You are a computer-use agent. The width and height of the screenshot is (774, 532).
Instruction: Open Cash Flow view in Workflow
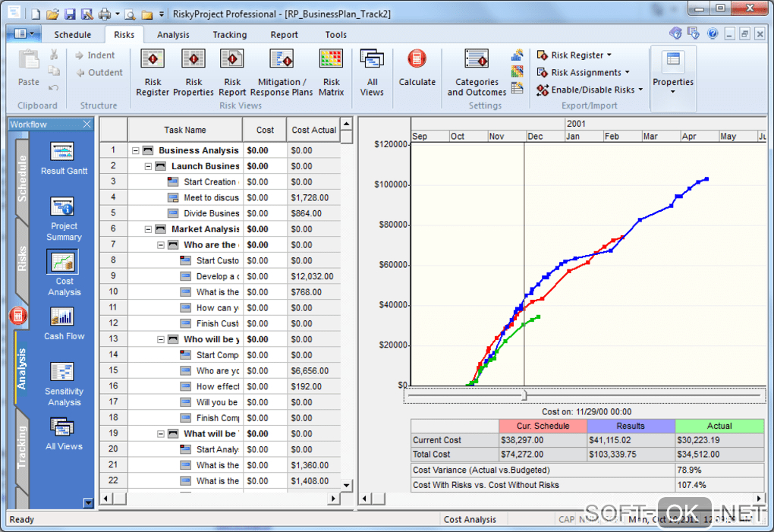pyautogui.click(x=64, y=323)
